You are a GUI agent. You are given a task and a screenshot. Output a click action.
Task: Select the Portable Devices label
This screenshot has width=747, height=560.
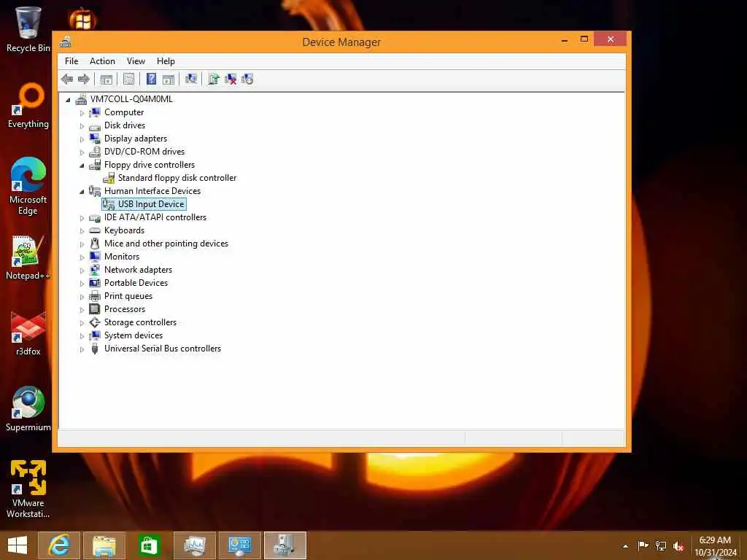[x=136, y=283]
